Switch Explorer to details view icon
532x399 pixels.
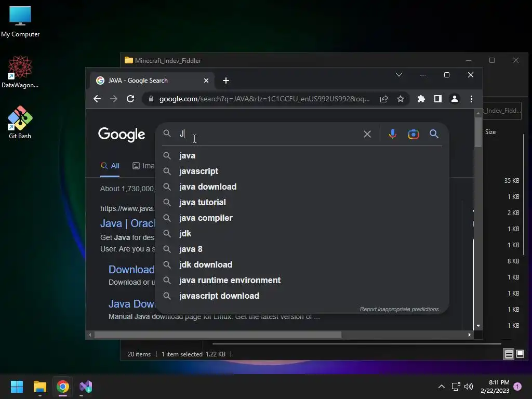tap(509, 354)
